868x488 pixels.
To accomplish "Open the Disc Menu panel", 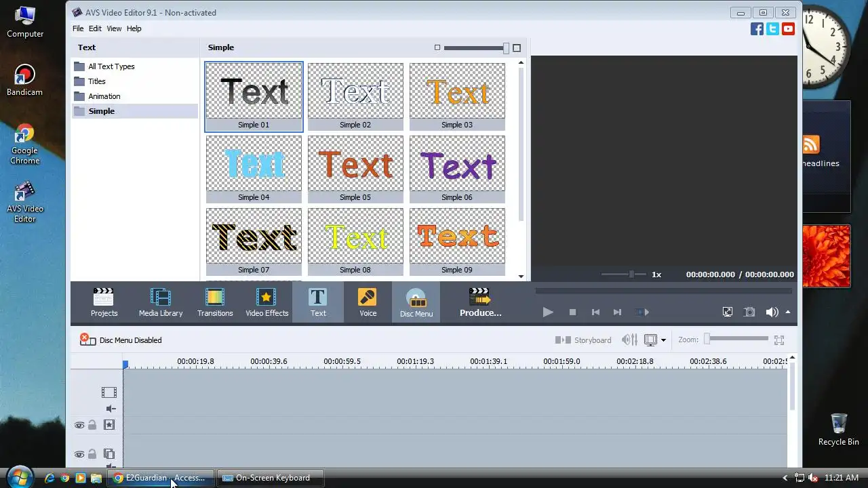I will (416, 302).
